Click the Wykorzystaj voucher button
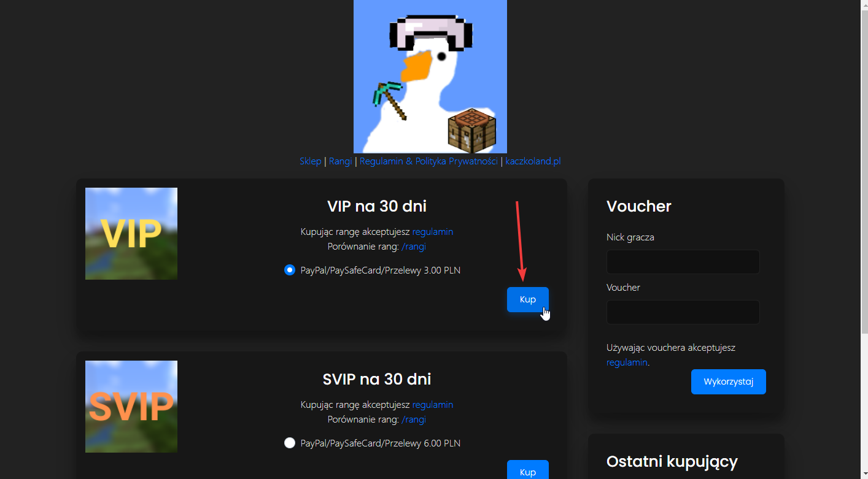 point(728,381)
